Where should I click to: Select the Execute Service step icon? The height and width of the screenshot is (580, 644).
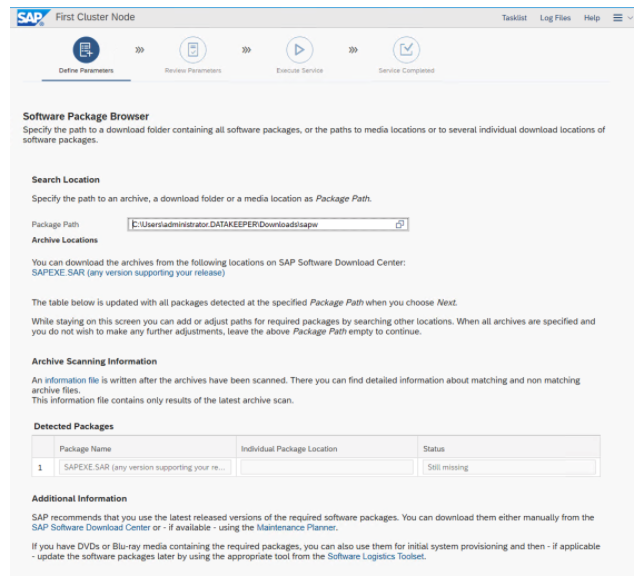click(x=300, y=50)
